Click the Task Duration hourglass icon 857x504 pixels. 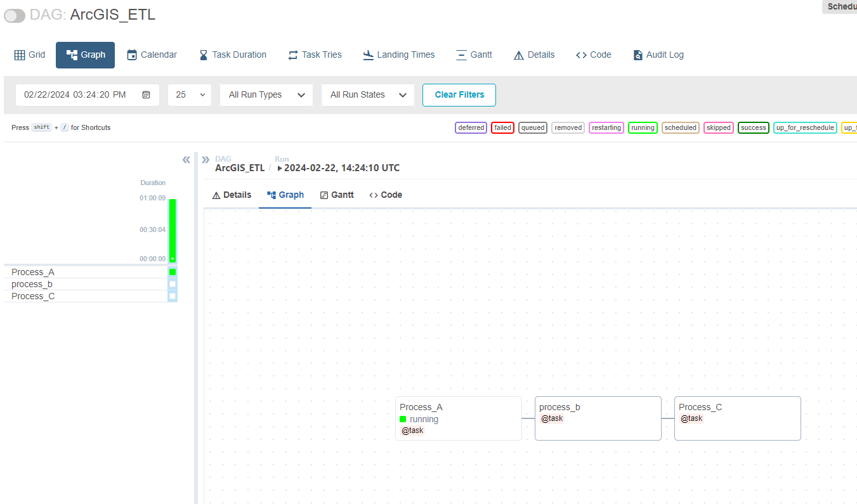coord(202,55)
